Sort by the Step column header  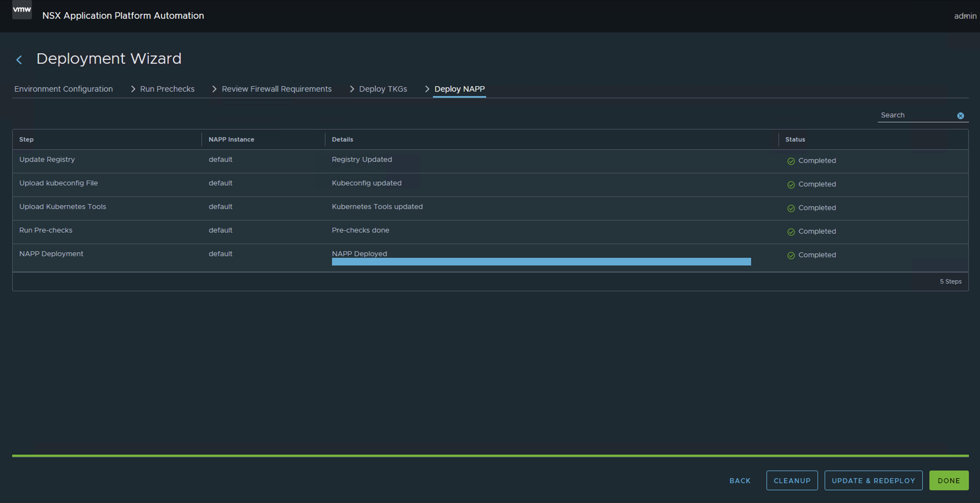[x=26, y=140]
